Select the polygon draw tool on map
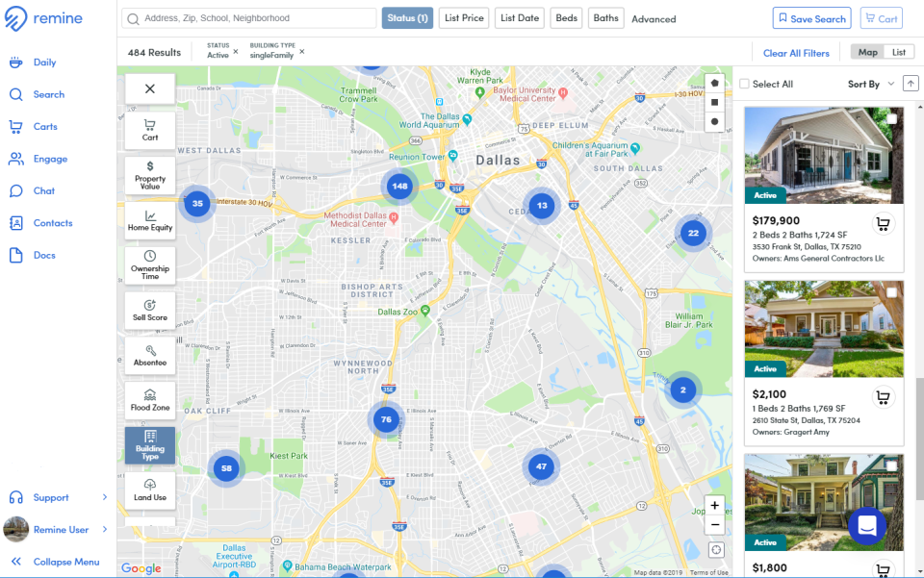 [x=714, y=84]
